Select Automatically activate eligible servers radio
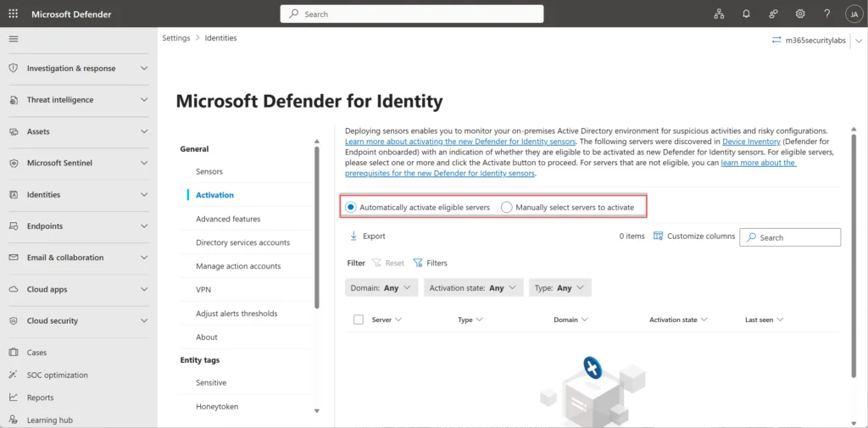Viewport: 868px width, 428px height. (x=350, y=208)
